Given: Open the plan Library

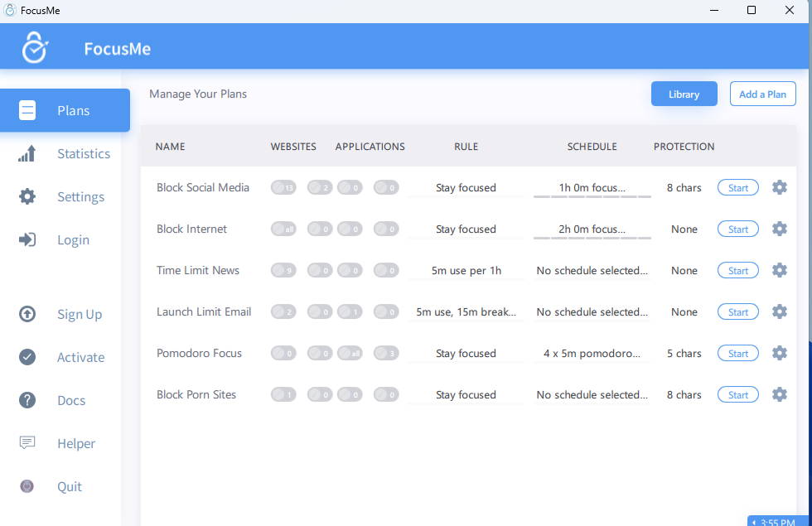Looking at the screenshot, I should click(x=684, y=94).
